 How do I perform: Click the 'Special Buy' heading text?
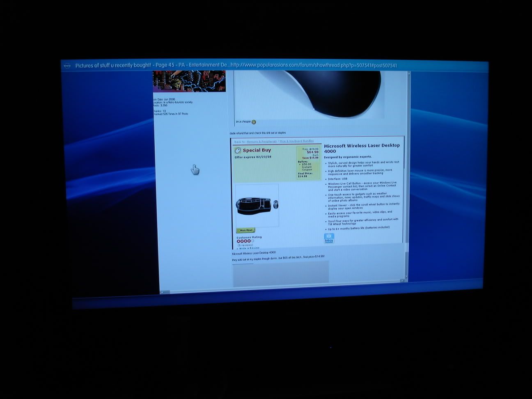click(257, 150)
